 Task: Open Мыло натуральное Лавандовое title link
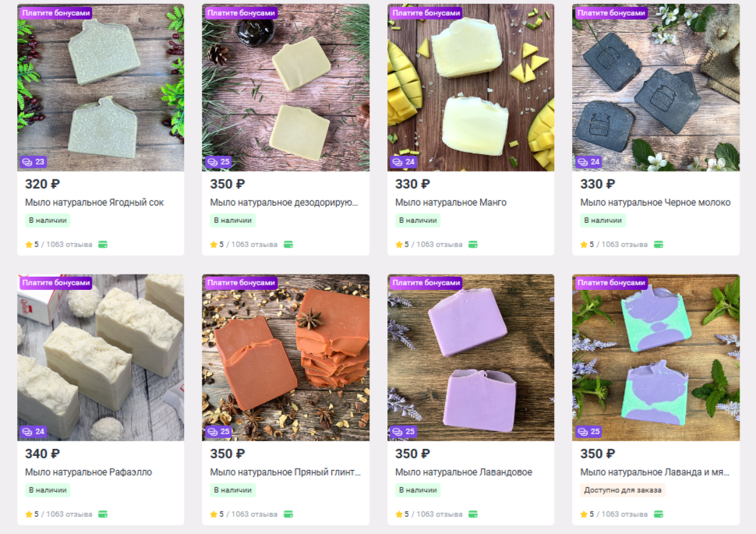(464, 472)
